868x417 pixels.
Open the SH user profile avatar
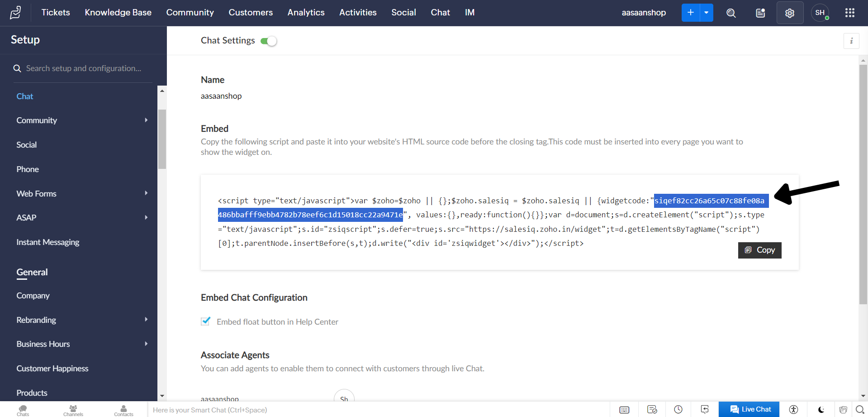pos(820,13)
